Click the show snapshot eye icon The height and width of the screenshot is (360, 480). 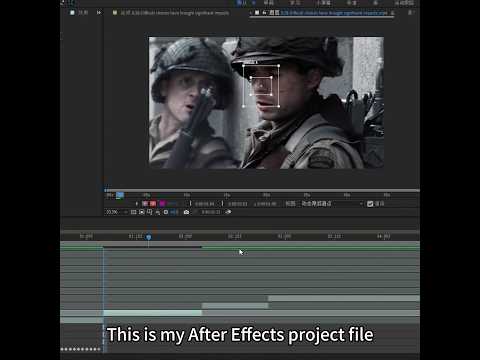tap(228, 212)
